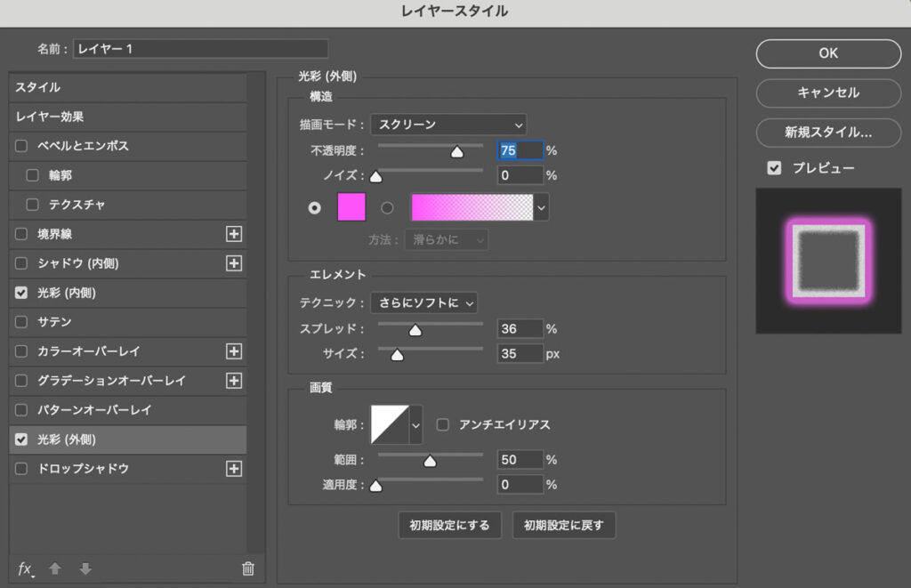Click the pink color swatch
The image size is (911, 588).
(351, 207)
